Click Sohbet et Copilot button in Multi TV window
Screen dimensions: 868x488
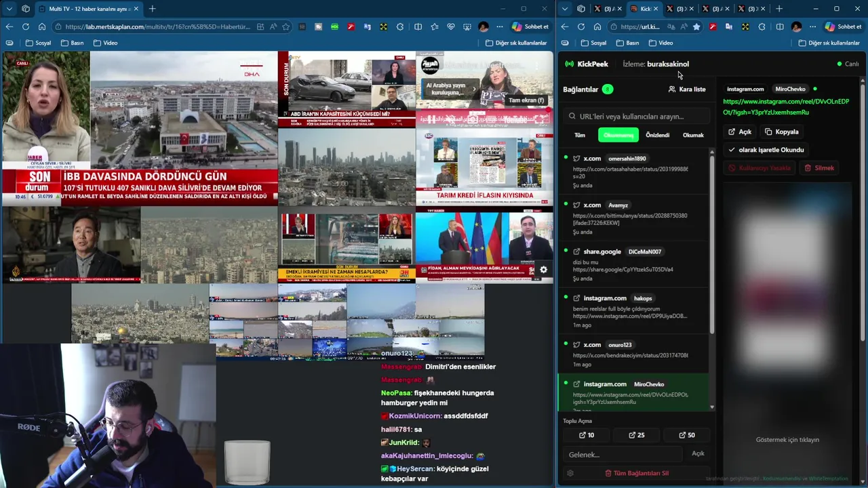click(x=530, y=26)
